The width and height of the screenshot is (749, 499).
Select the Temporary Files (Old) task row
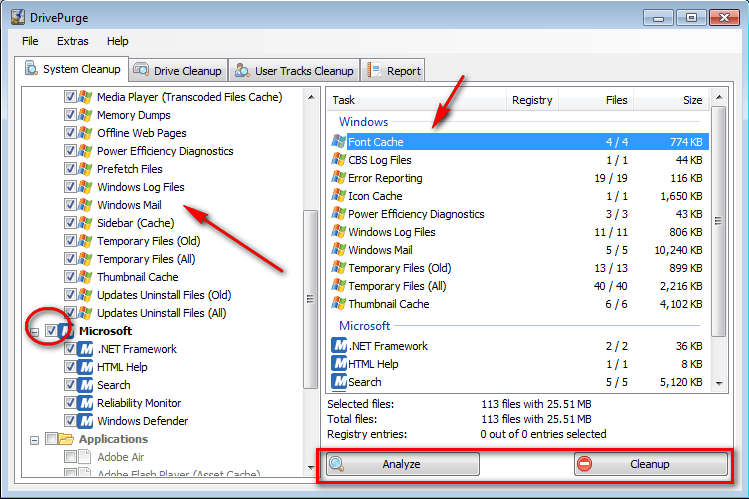click(x=518, y=268)
